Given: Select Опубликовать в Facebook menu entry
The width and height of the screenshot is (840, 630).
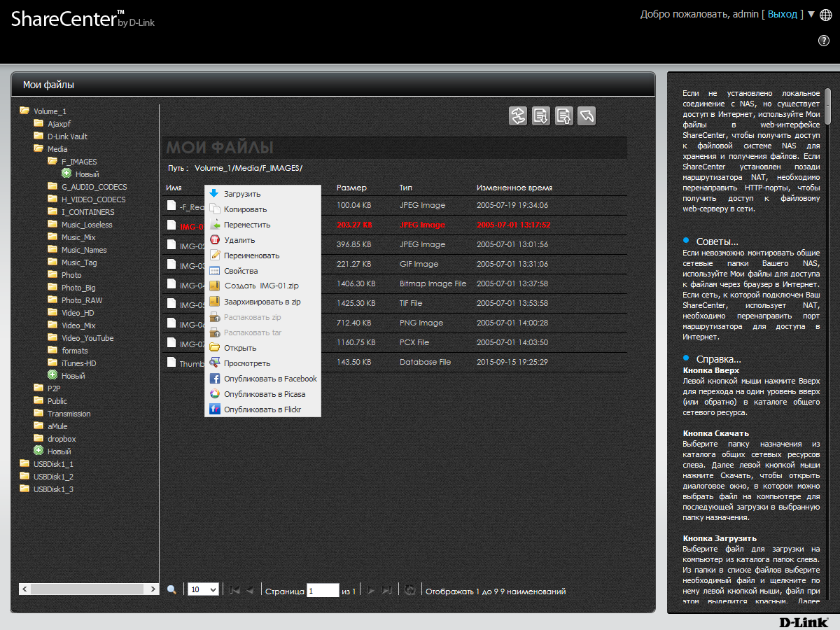Looking at the screenshot, I should coord(262,379).
